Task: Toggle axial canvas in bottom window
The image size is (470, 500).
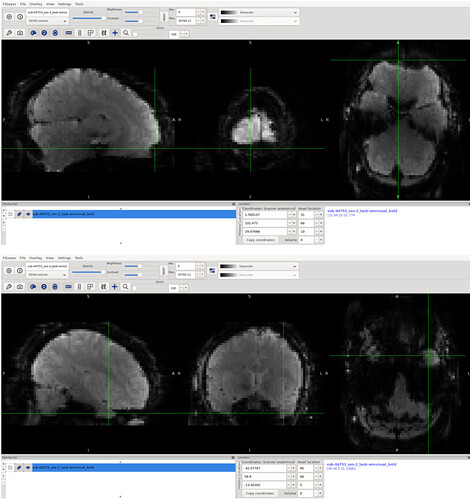Action: 55,287
